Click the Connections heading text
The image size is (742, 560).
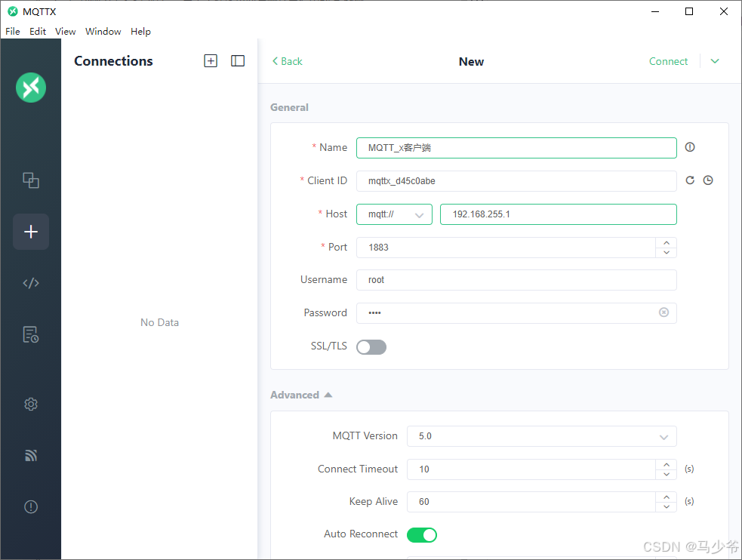pyautogui.click(x=113, y=61)
